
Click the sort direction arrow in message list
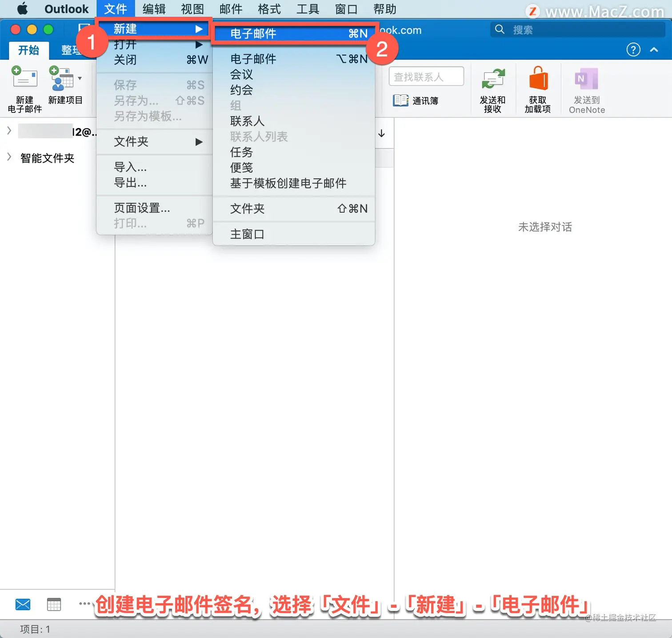(381, 133)
